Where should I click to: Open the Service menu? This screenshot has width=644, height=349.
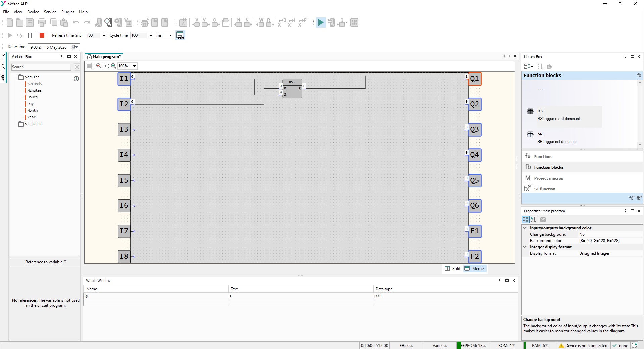[x=50, y=12]
